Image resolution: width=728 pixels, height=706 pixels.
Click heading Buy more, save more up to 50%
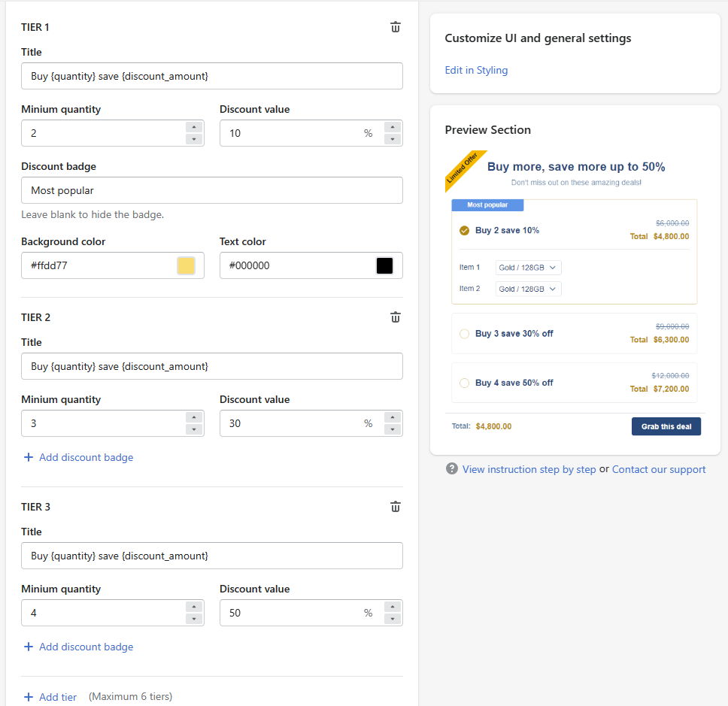[576, 167]
